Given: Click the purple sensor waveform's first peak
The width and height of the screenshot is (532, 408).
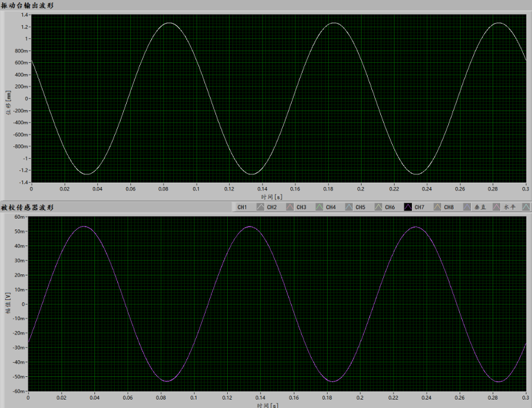Looking at the screenshot, I should tap(84, 226).
